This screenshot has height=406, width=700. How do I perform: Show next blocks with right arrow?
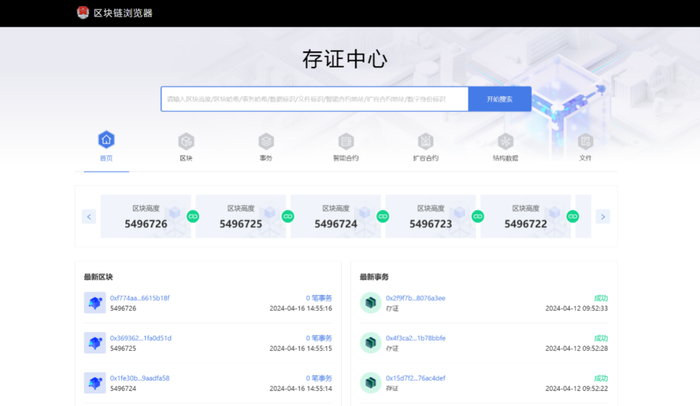[603, 217]
